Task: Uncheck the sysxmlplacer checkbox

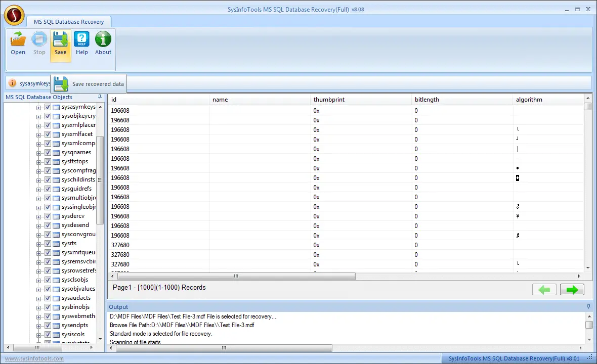Action: coord(48,125)
